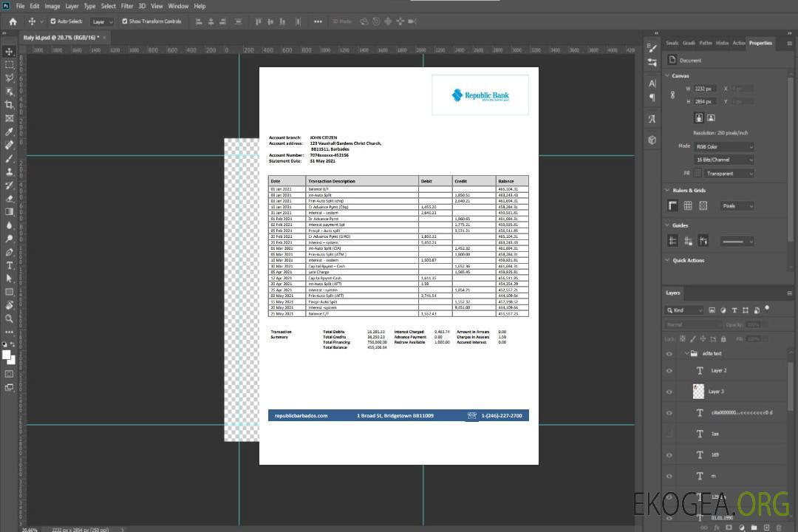Open the Pixels ruler units dropdown
The image size is (798, 532).
pyautogui.click(x=737, y=205)
